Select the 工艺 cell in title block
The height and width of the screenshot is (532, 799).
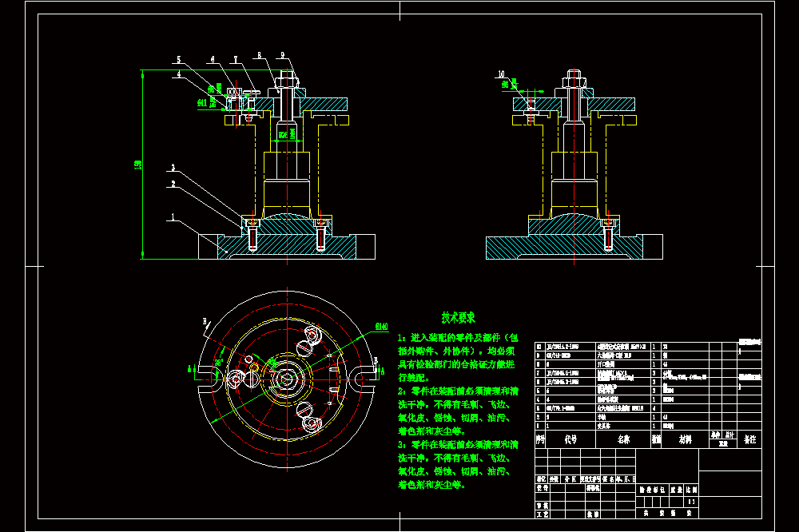coord(543,514)
